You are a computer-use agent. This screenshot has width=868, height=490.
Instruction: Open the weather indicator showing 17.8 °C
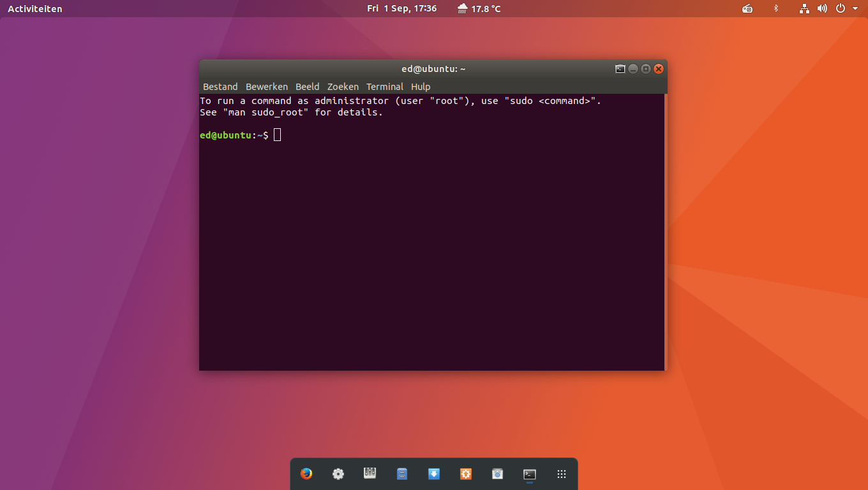(479, 8)
